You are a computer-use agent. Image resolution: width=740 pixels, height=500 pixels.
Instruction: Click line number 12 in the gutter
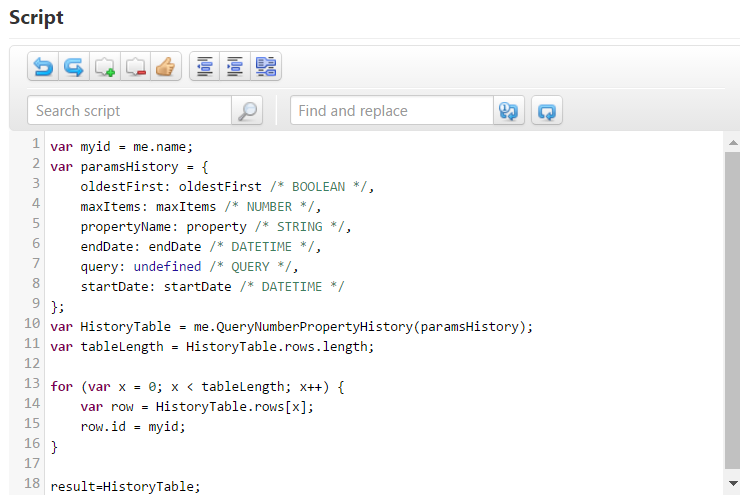click(x=32, y=363)
